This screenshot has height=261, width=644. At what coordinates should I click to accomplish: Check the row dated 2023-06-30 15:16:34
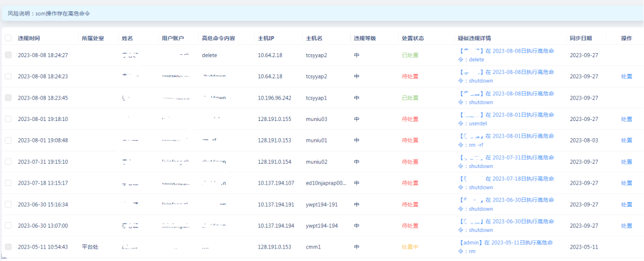pyautogui.click(x=8, y=204)
